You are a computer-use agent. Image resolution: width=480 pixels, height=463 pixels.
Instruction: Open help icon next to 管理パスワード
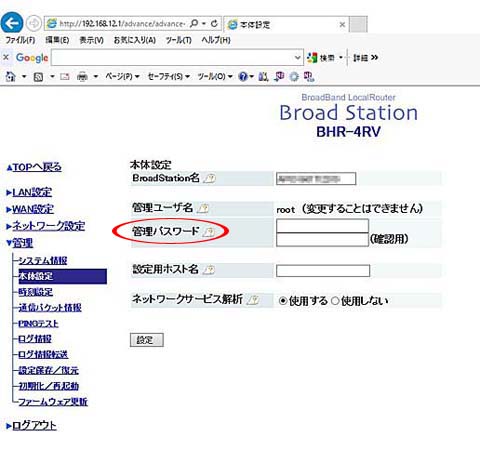tap(209, 231)
